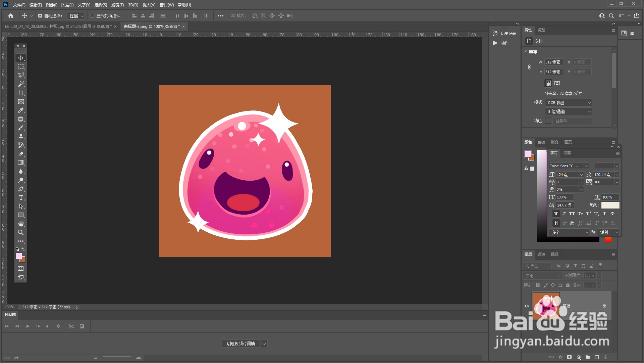Choose the Horizontal Type tool
The image size is (644, 363).
[x=21, y=197]
